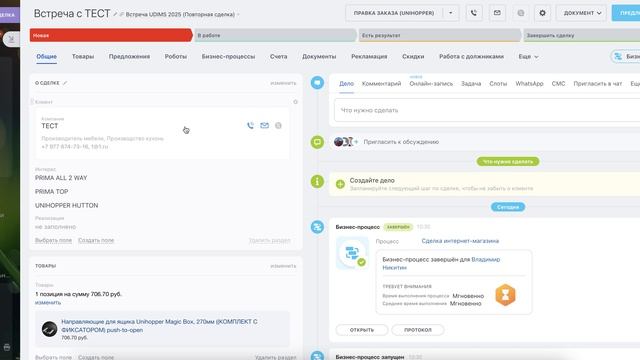
Task: Click the green info timeline icon
Action: pos(317,181)
